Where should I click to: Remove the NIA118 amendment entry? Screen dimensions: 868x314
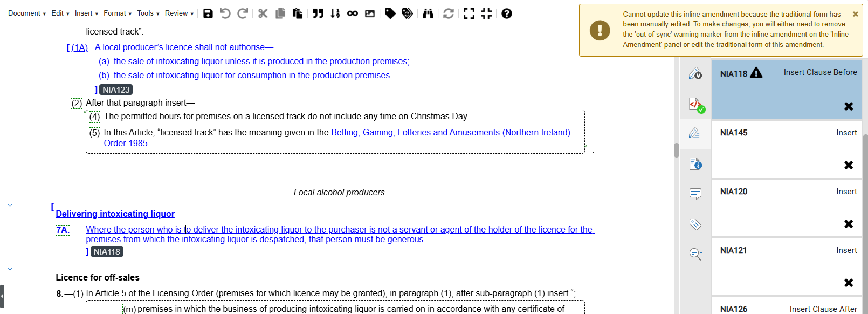(849, 106)
